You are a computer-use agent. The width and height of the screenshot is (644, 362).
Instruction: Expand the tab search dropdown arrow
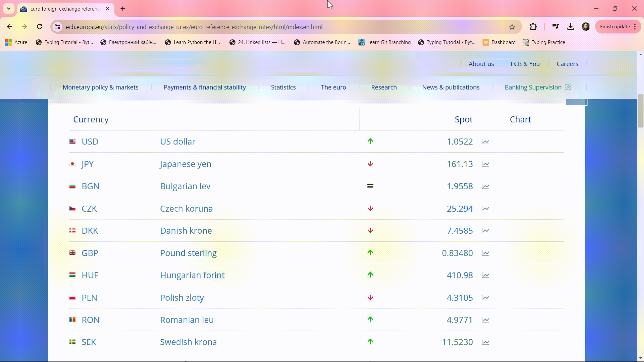(x=9, y=9)
